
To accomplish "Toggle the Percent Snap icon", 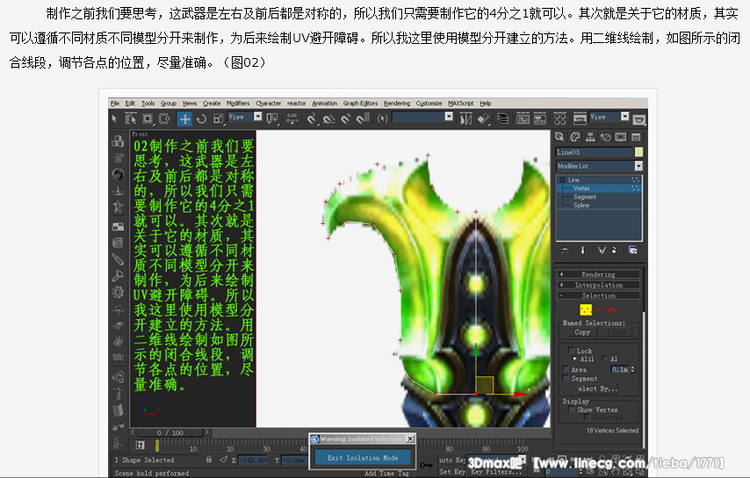I will click(x=345, y=118).
